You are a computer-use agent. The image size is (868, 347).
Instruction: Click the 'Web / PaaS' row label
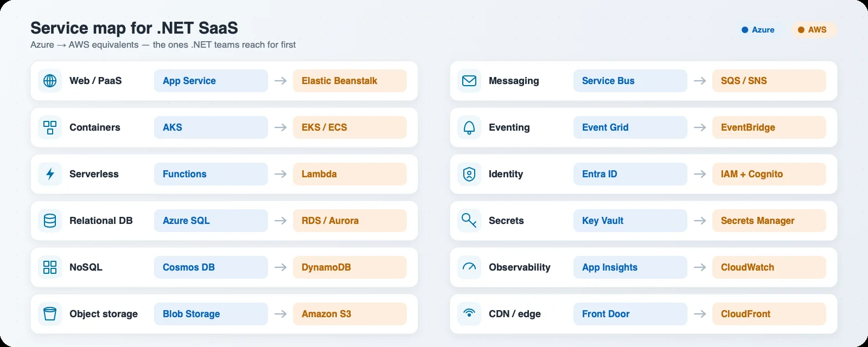point(95,81)
